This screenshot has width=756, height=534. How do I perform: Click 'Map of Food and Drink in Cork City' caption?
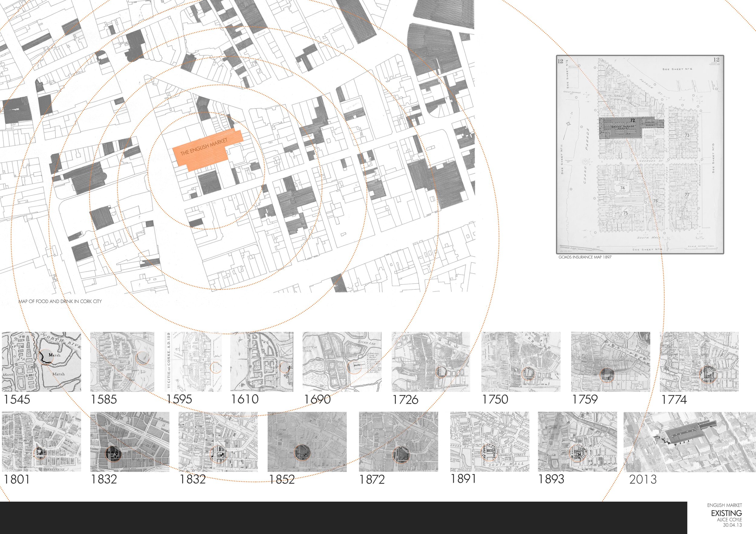[x=60, y=301]
